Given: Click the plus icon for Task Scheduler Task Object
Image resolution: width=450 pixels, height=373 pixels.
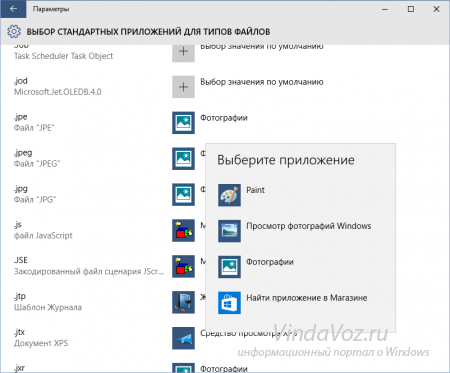Looking at the screenshot, I should point(183,52).
